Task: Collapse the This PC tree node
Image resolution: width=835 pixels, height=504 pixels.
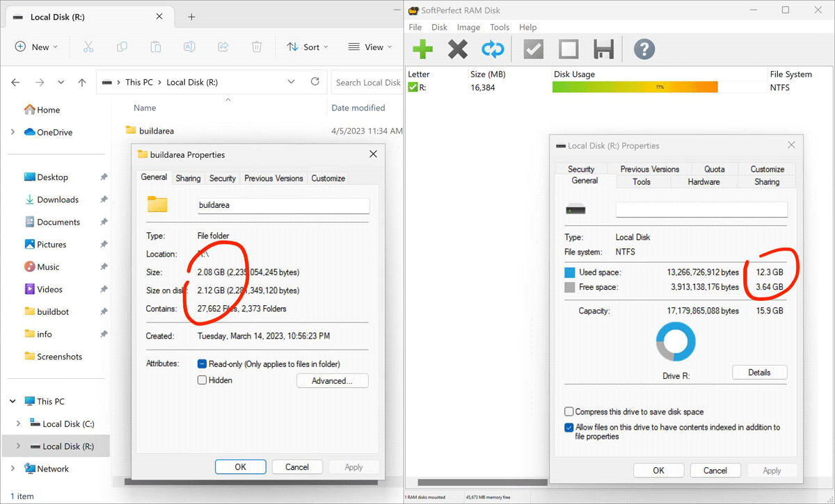Action: tap(13, 401)
